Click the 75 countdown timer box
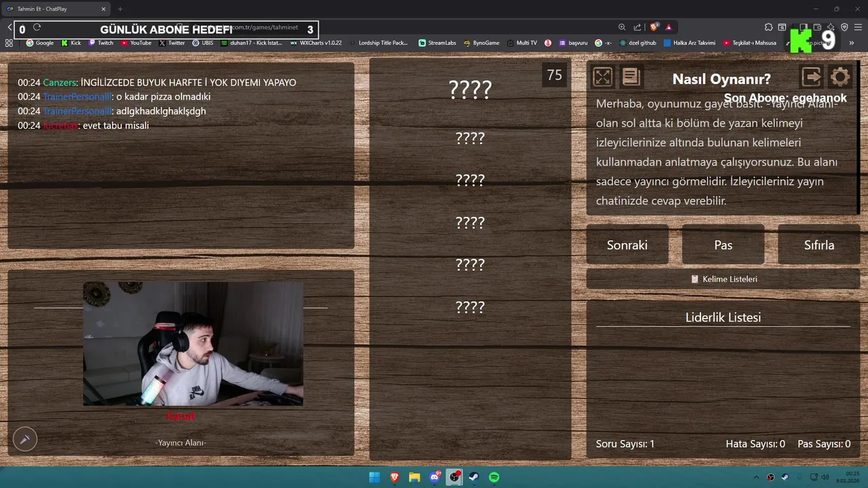The width and height of the screenshot is (868, 488). coord(555,75)
